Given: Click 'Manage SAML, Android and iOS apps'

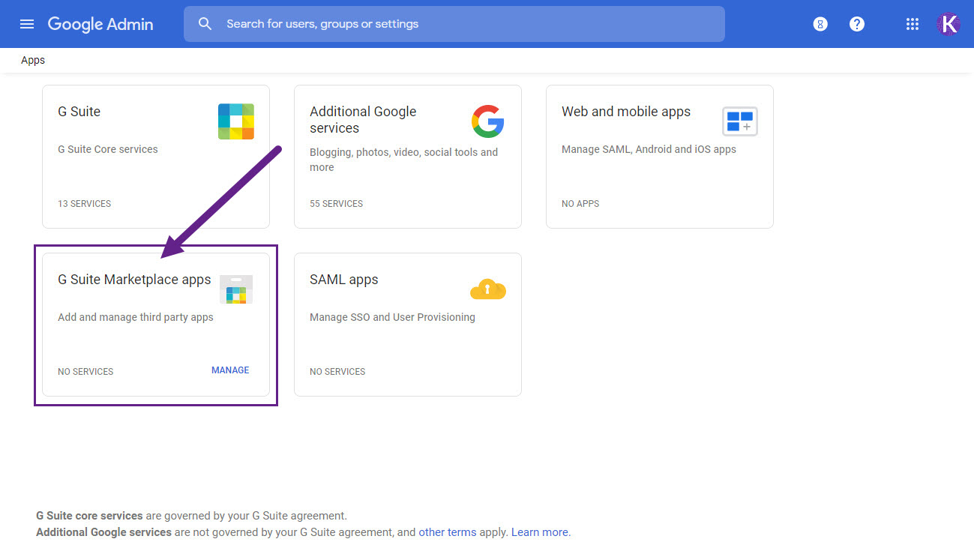Looking at the screenshot, I should coord(649,149).
